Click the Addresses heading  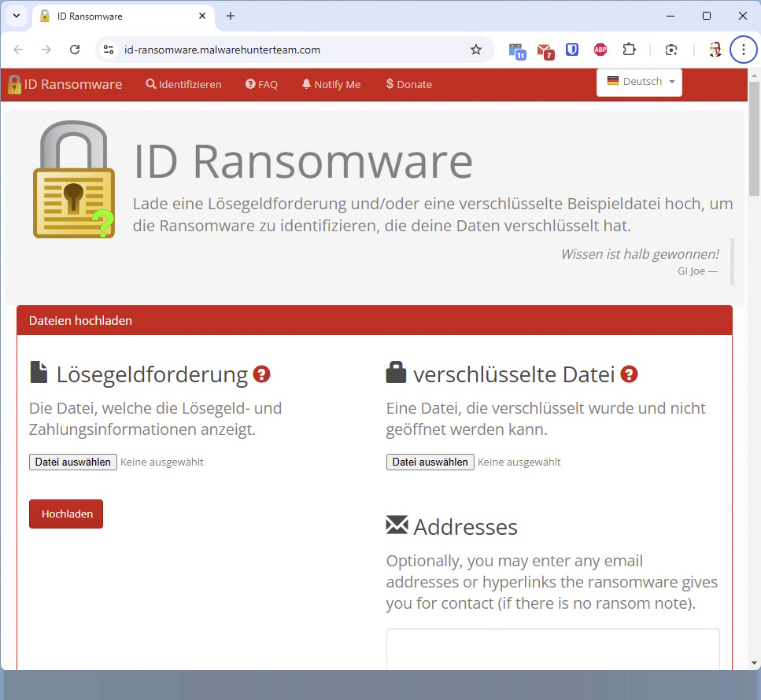coord(465,527)
